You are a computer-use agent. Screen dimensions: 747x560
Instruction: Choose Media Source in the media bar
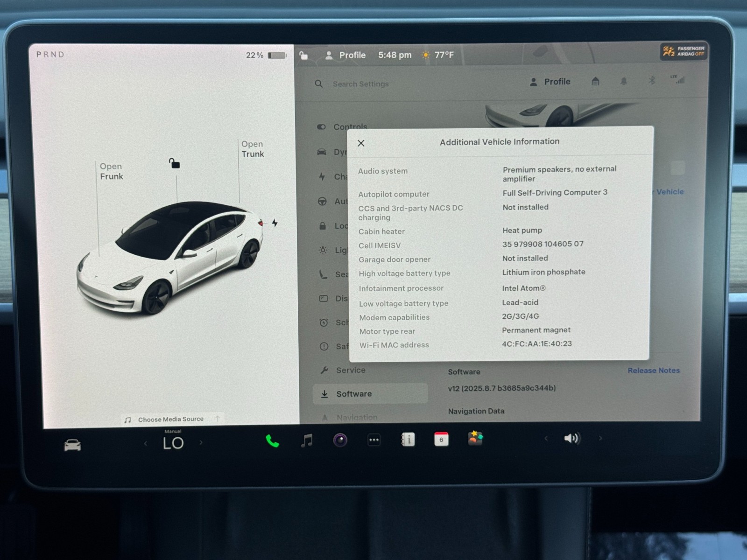(171, 419)
